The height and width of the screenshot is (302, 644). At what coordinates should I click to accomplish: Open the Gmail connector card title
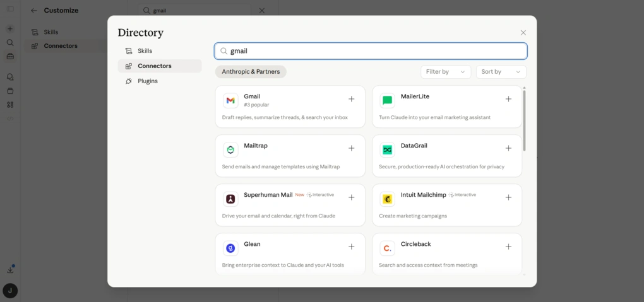(x=252, y=96)
